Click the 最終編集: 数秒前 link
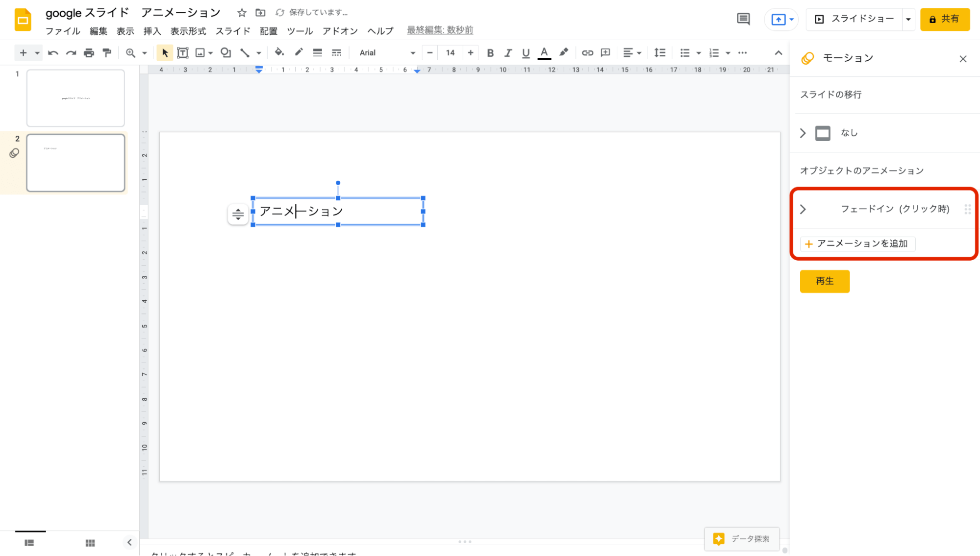Screen dimensions: 980x556 [x=440, y=30]
